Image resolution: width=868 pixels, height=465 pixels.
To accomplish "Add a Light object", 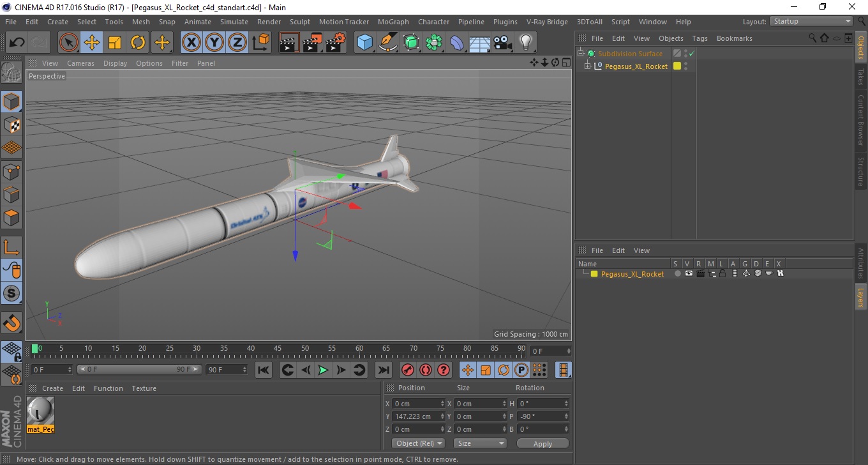I will coord(526,43).
